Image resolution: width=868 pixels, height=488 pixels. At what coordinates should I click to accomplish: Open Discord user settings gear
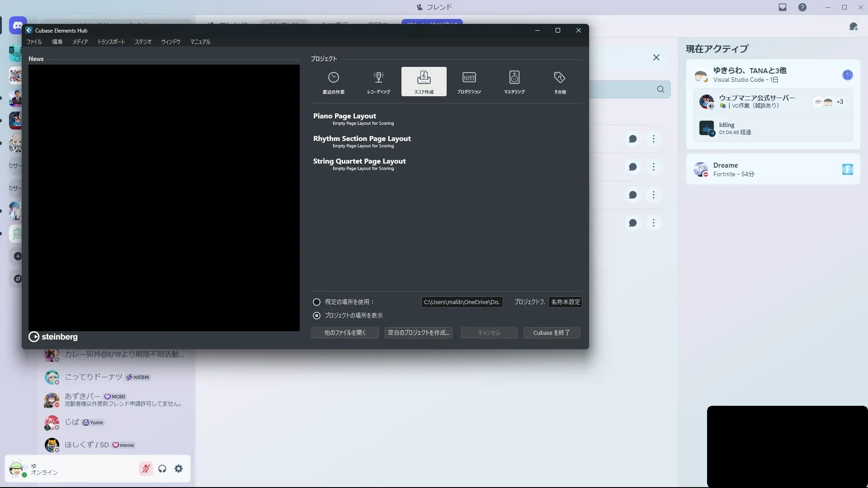[179, 469]
